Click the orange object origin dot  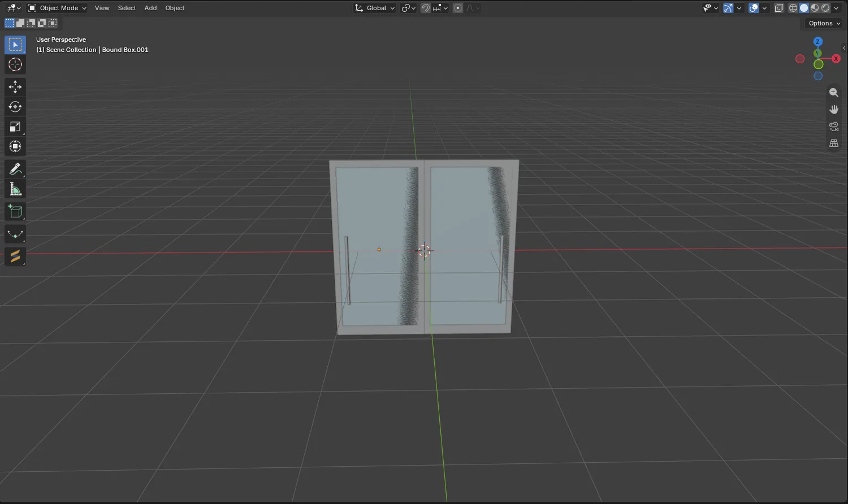tap(379, 249)
